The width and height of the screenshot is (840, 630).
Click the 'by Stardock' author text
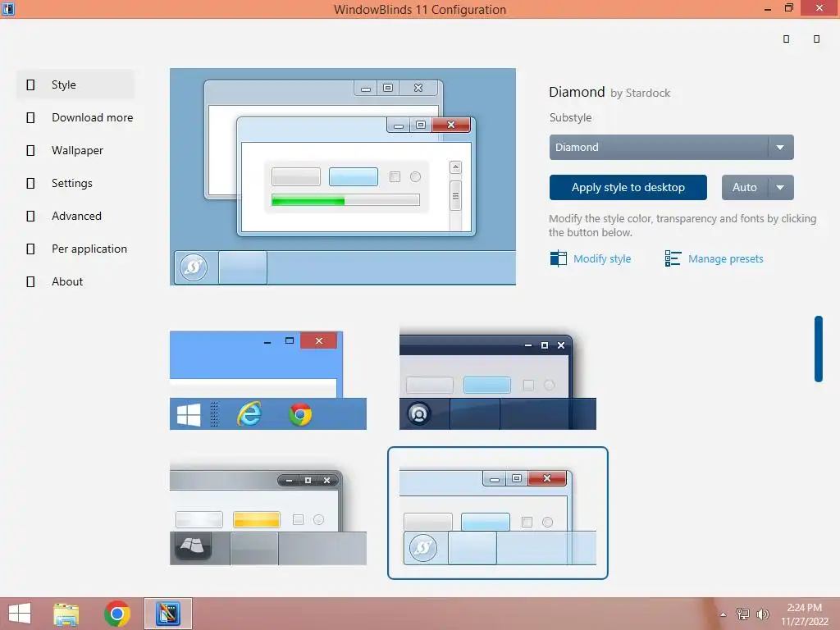[640, 94]
